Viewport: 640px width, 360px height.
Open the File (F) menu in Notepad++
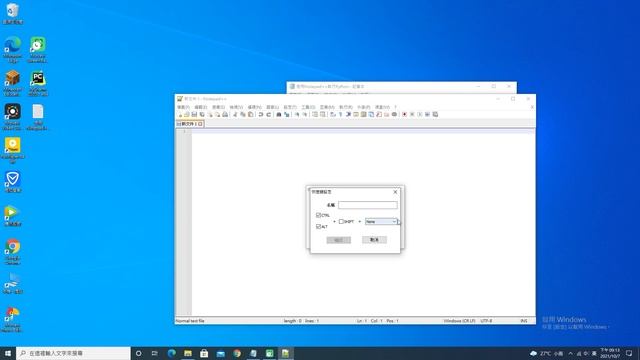183,107
